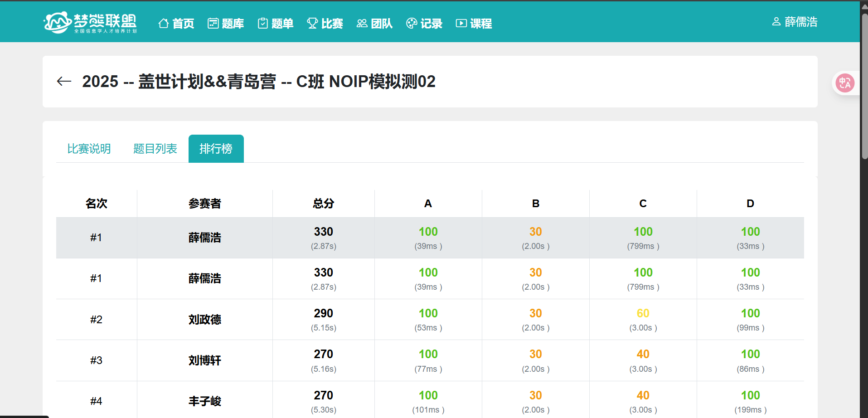Click the 参赛者 column header
Screen dimensions: 868x418
205,204
